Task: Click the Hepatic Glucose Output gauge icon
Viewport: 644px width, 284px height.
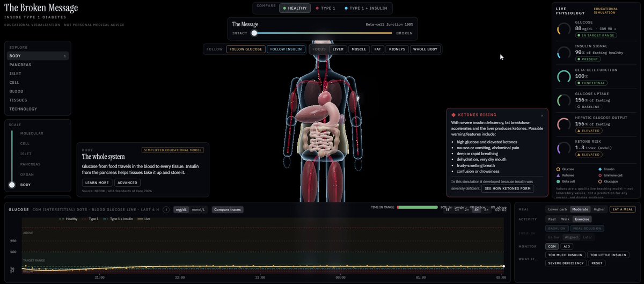Action: point(564,124)
